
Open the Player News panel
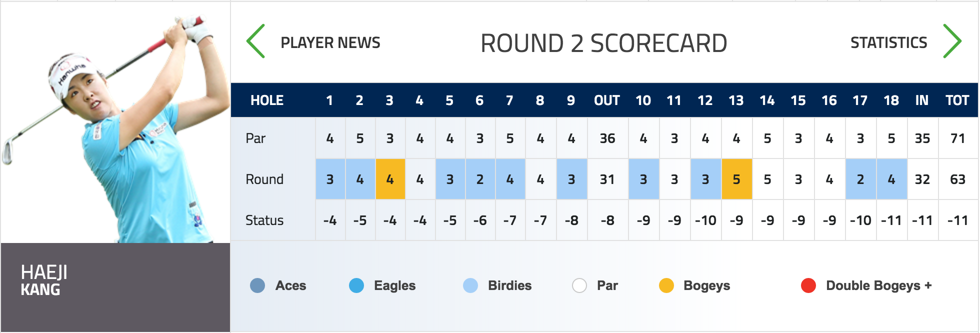(x=330, y=43)
